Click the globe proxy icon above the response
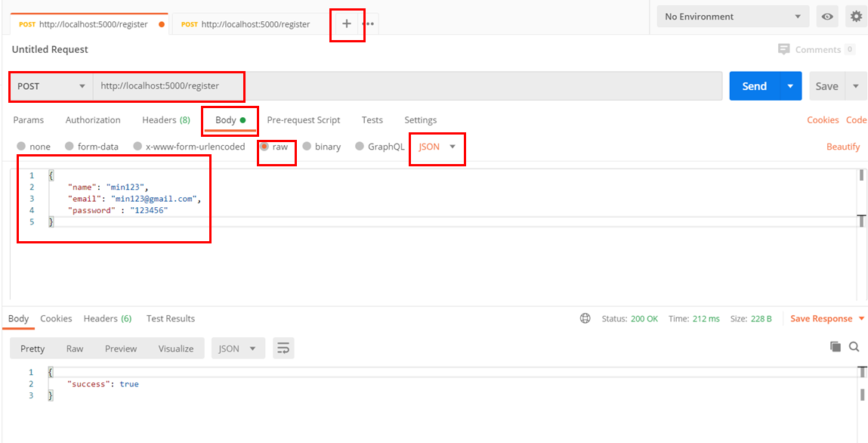The width and height of the screenshot is (868, 443). (x=585, y=318)
